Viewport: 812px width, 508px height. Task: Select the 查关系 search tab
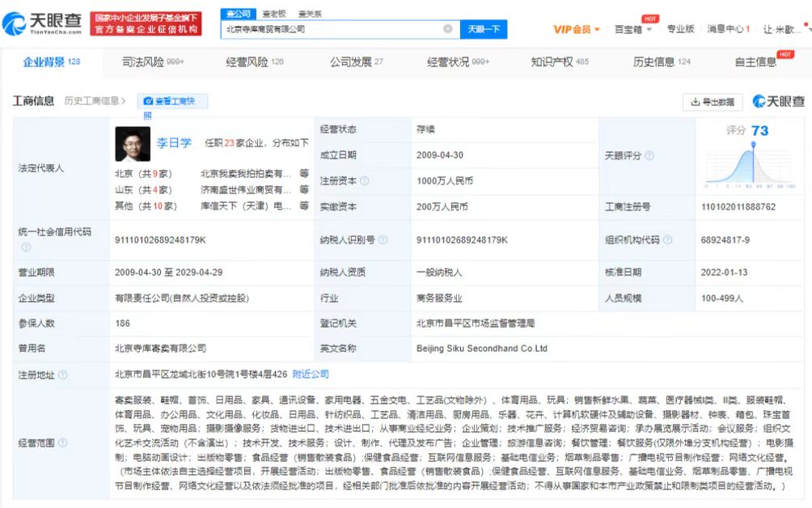pyautogui.click(x=311, y=14)
